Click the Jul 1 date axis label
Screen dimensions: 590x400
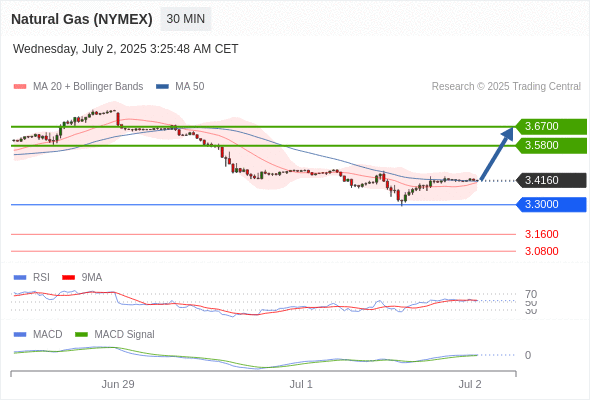pos(301,384)
